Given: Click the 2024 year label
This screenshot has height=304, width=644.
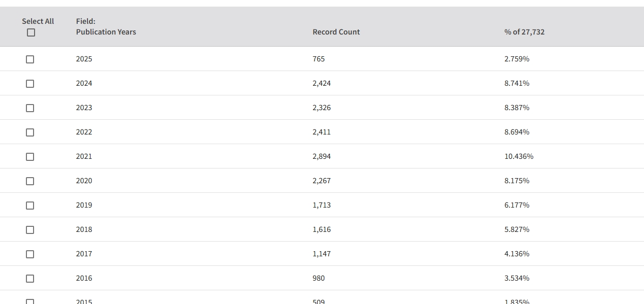Looking at the screenshot, I should (84, 83).
